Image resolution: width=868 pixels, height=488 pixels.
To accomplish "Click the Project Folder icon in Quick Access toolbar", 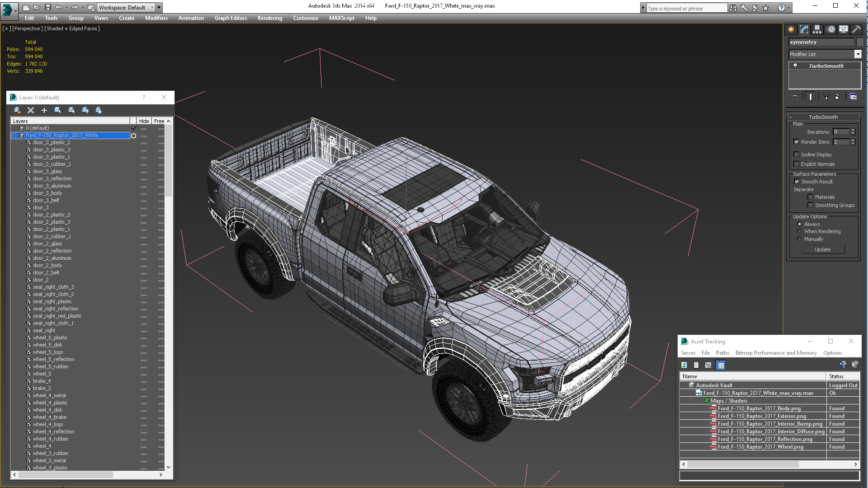I will click(91, 7).
